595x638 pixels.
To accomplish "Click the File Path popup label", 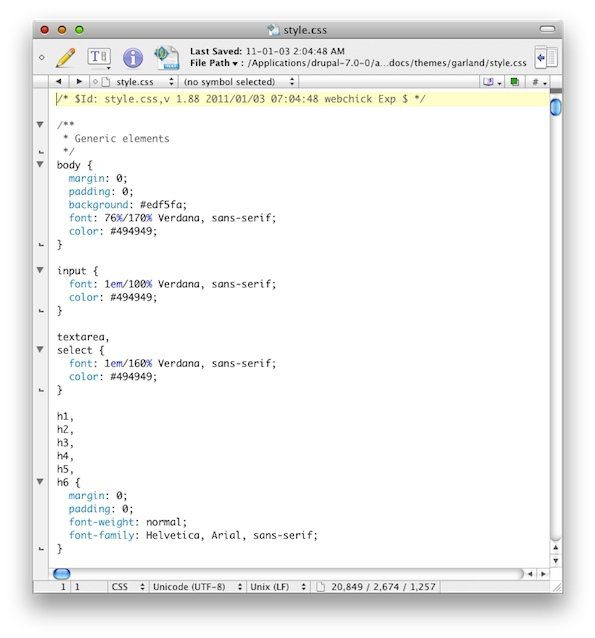I will pyautogui.click(x=214, y=63).
